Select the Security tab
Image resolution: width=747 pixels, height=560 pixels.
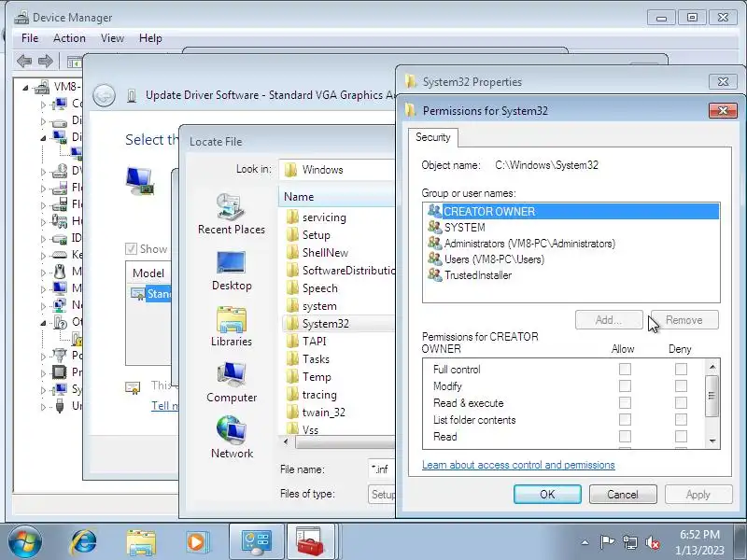coord(433,137)
